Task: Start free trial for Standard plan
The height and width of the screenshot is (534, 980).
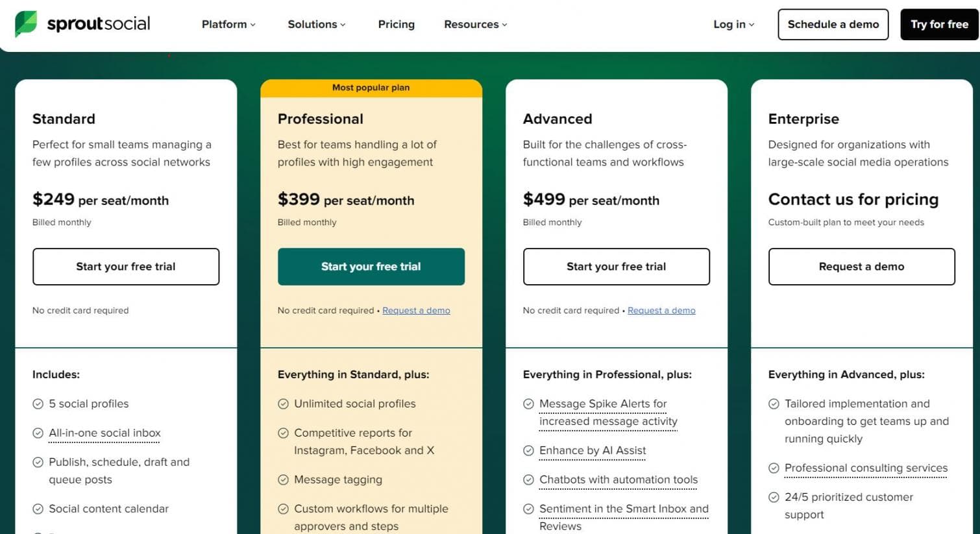Action: click(126, 267)
